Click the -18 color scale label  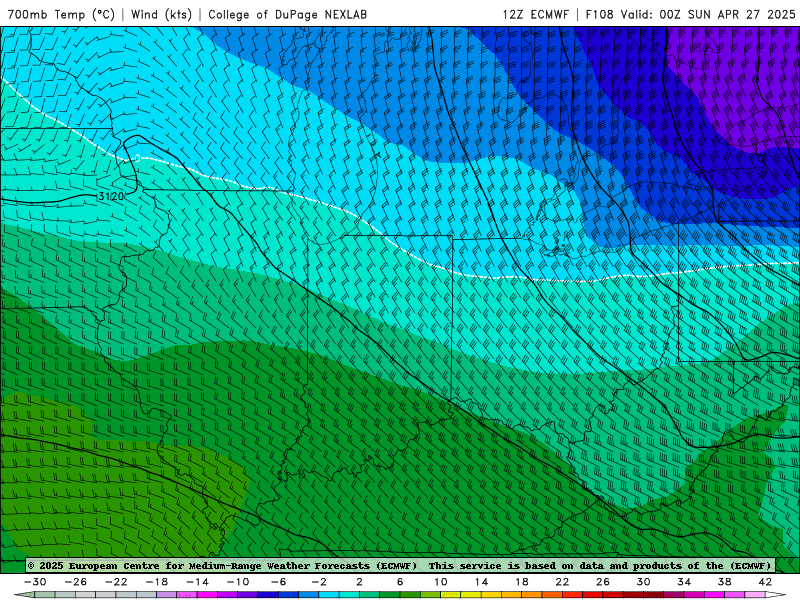point(157,582)
